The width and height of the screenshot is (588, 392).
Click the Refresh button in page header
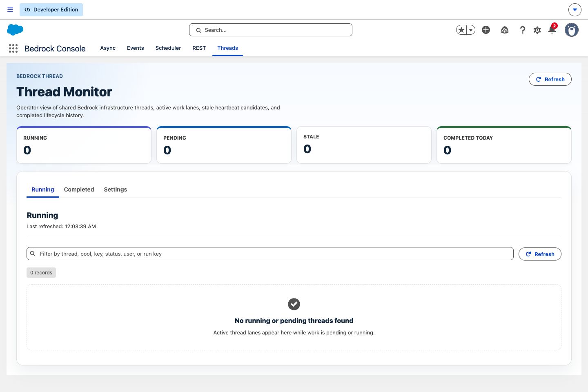(550, 79)
